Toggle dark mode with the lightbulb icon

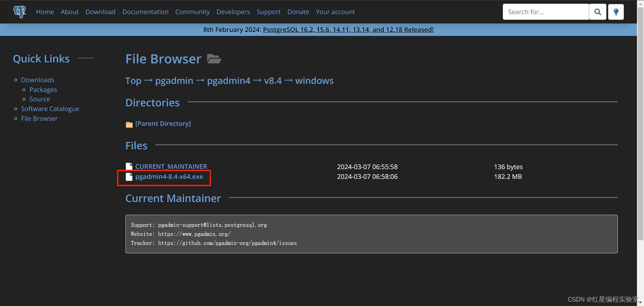coord(616,12)
